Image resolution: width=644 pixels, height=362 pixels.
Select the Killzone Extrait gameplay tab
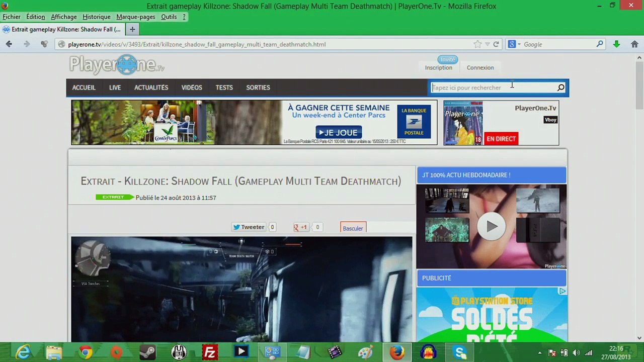[62, 29]
